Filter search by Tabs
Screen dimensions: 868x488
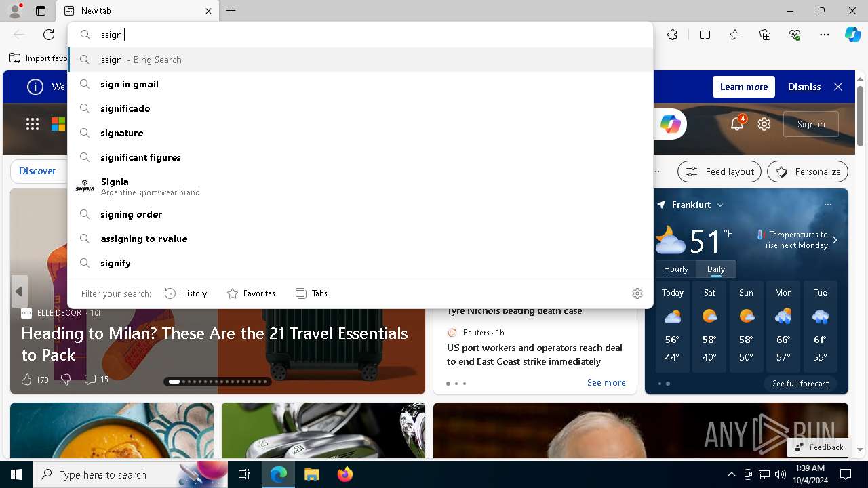311,293
